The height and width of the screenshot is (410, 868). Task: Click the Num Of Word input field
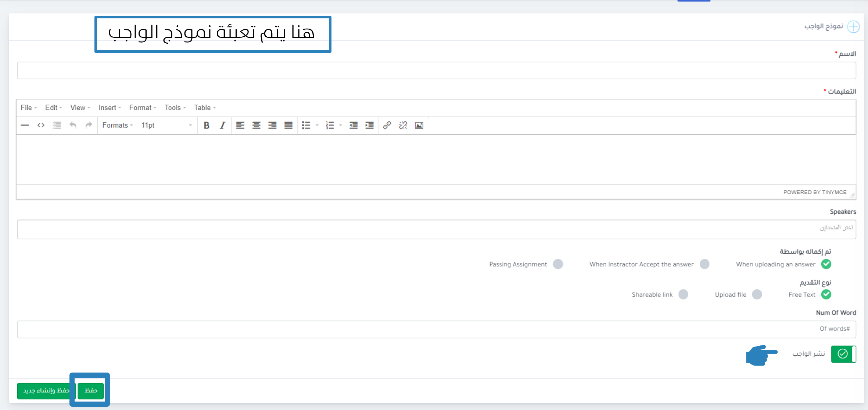pos(436,329)
